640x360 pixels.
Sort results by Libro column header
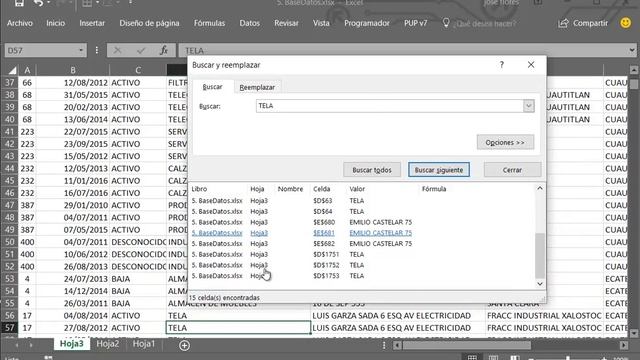199,189
